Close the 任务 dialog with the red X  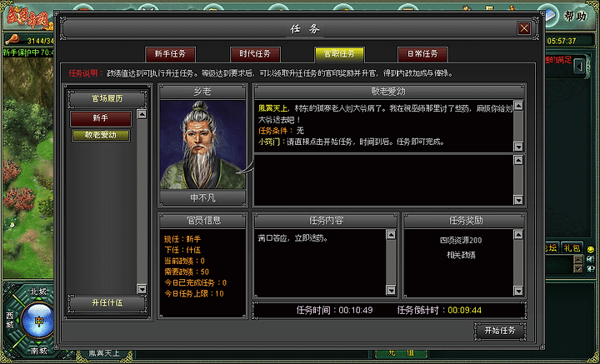(524, 28)
